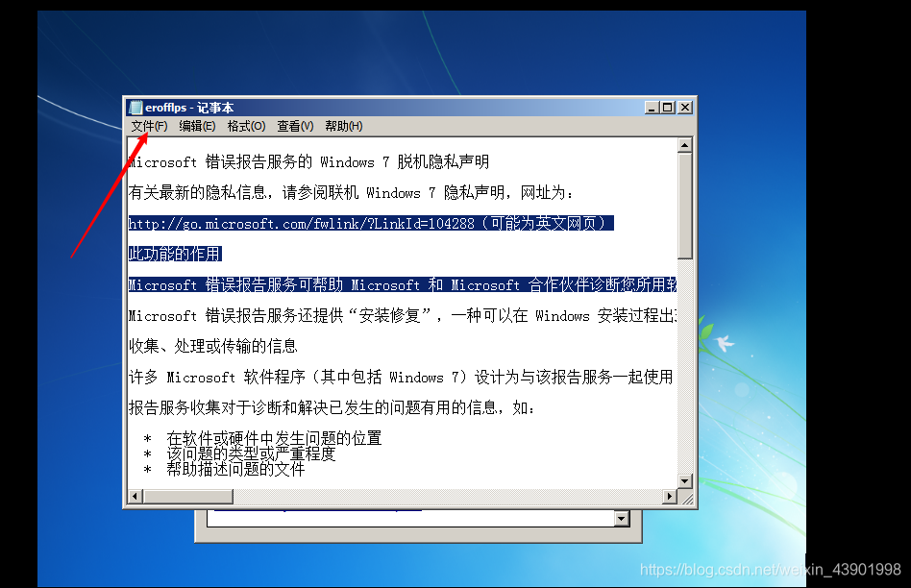Click the vertical scrollbar thumb
This screenshot has height=588, width=911.
tap(685, 206)
